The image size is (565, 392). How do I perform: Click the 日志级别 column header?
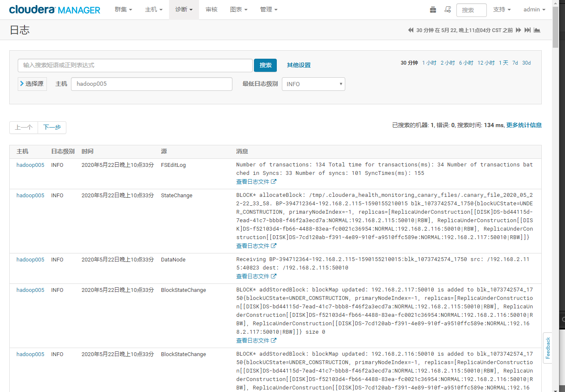[63, 151]
